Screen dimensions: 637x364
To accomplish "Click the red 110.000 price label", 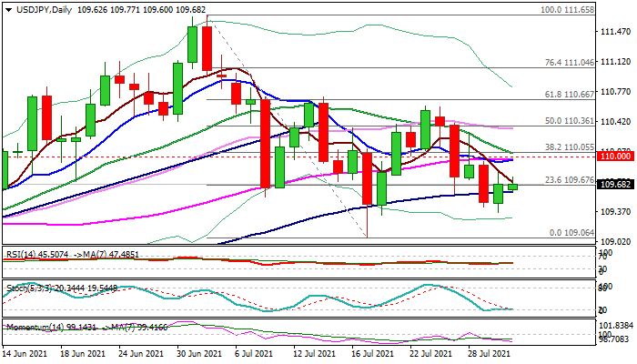I will pyautogui.click(x=615, y=157).
